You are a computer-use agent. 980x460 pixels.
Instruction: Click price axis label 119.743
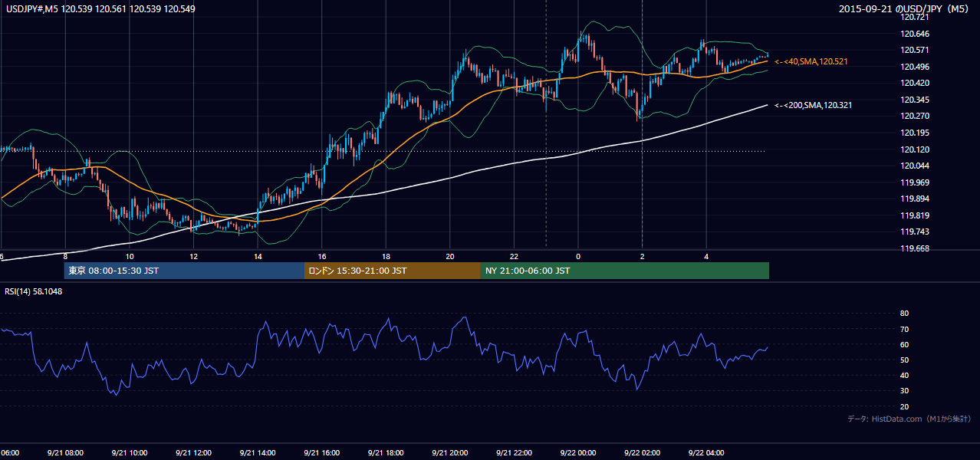click(916, 232)
